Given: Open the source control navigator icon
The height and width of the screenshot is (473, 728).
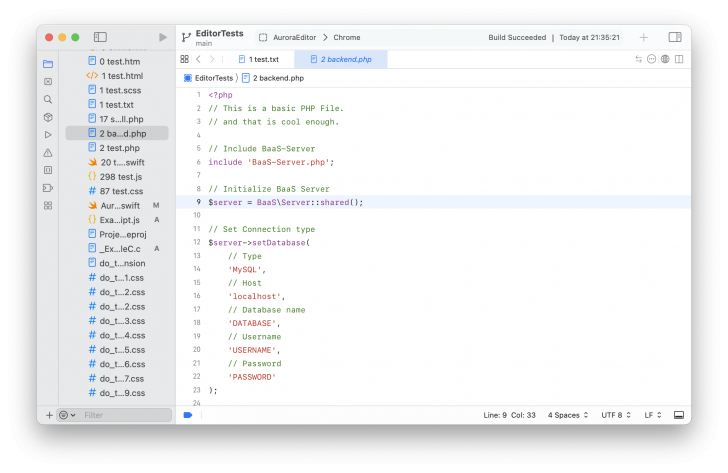Looking at the screenshot, I should [x=48, y=82].
